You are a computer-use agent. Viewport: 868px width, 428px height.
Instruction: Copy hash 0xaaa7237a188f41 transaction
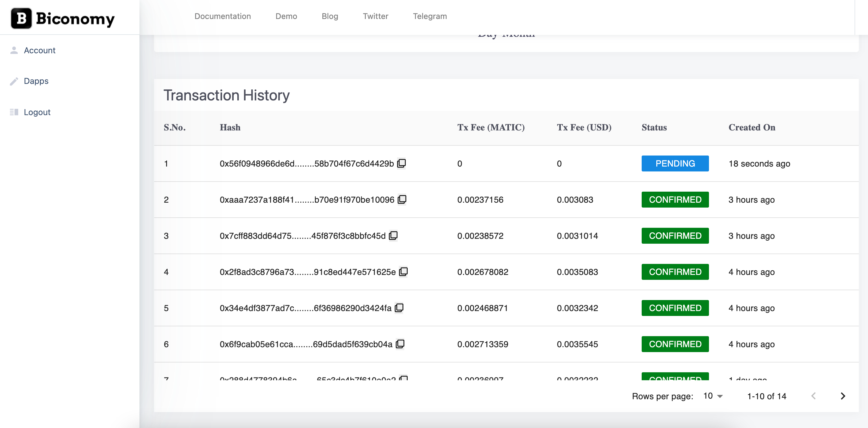[402, 199]
